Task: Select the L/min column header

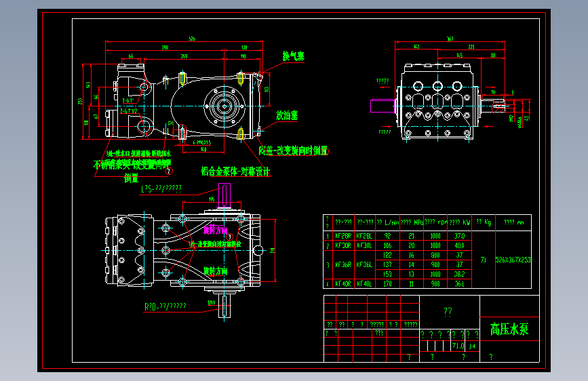Action: (x=388, y=222)
